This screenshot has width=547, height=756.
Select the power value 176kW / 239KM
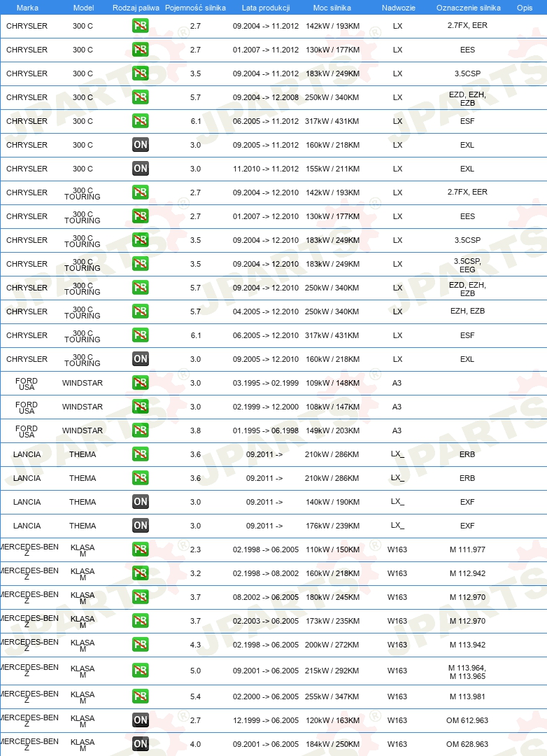pyautogui.click(x=332, y=526)
